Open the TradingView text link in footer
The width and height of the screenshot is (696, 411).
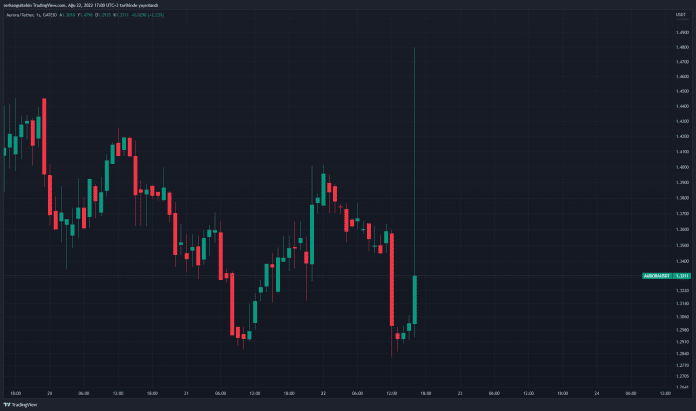click(x=24, y=405)
